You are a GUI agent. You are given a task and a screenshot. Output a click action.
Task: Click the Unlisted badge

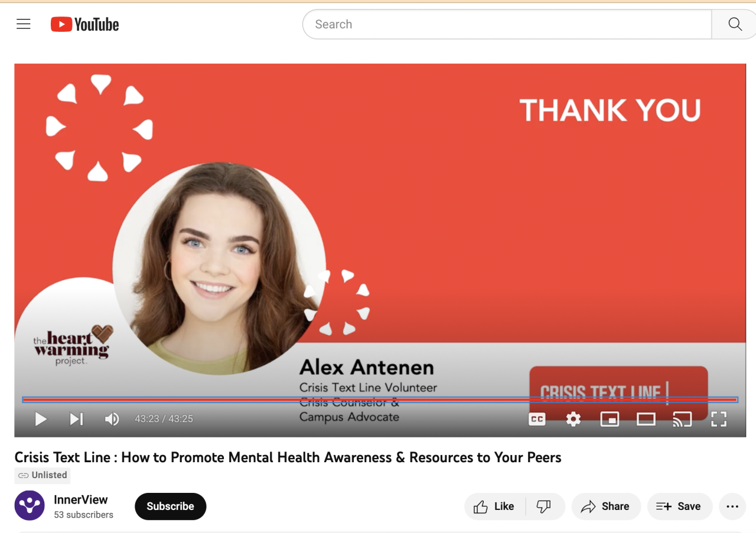pyautogui.click(x=43, y=475)
